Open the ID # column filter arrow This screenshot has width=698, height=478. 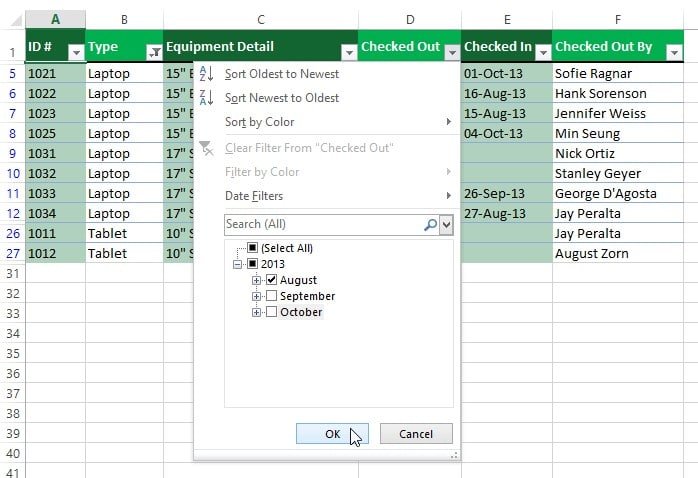click(76, 53)
